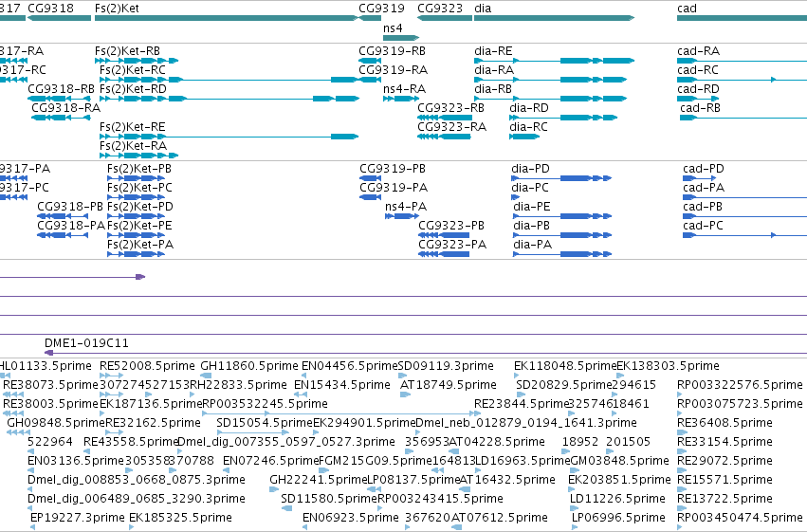Click the cad-PB protein label

(x=703, y=207)
